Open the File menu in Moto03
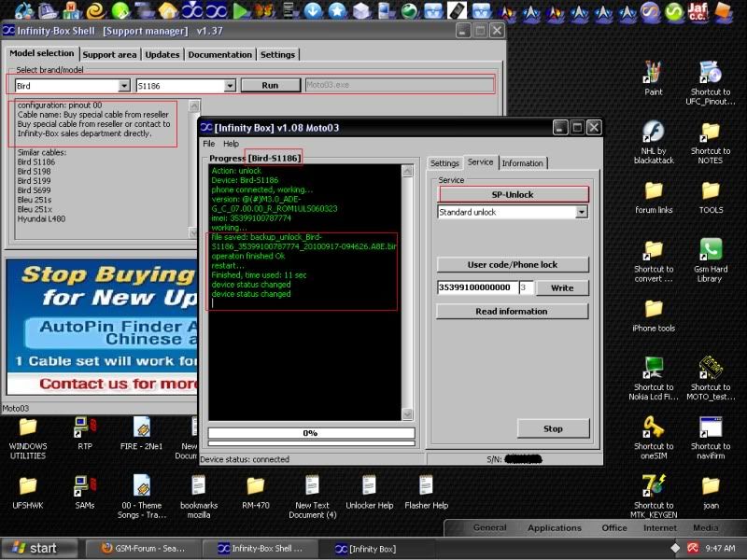 click(208, 144)
